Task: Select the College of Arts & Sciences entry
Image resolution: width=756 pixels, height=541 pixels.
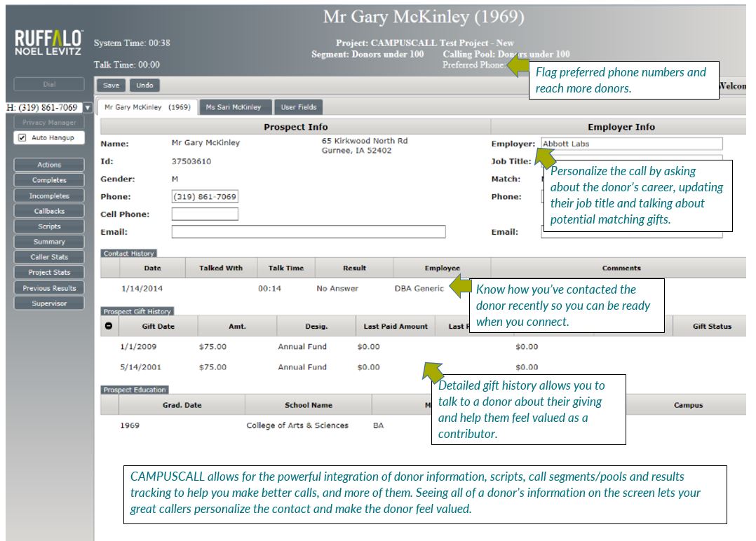Action: pos(297,425)
